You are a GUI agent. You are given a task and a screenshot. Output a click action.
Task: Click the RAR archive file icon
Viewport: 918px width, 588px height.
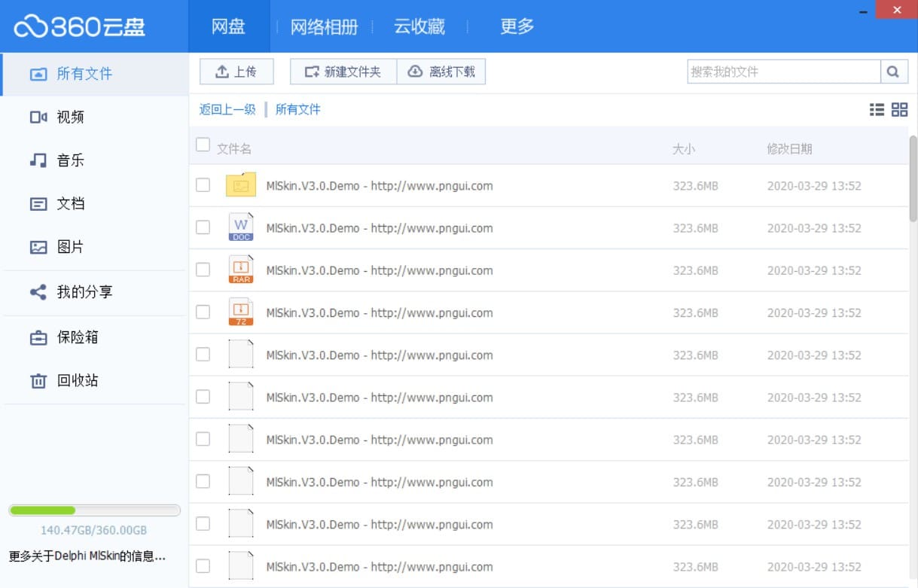pos(241,270)
